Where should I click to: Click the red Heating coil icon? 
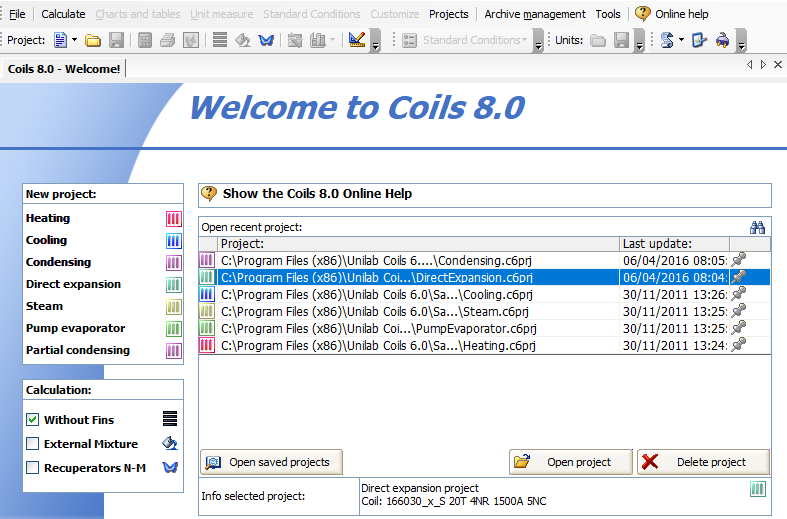(174, 219)
